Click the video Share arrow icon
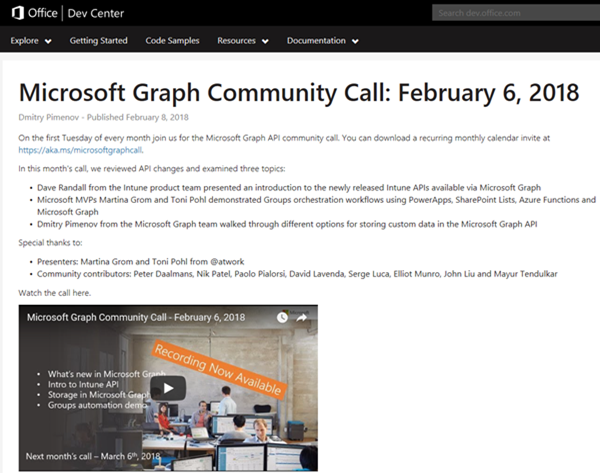Viewport: 600px width, 473px height. click(302, 317)
